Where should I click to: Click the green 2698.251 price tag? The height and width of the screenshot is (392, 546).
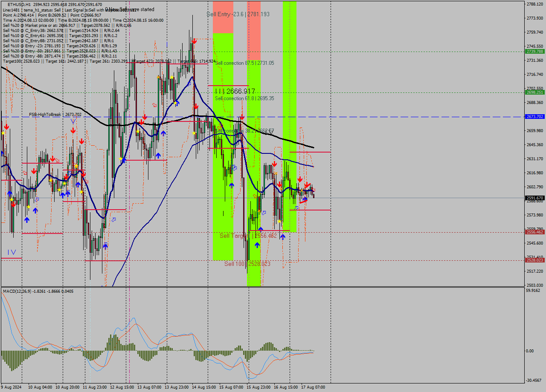(535, 92)
